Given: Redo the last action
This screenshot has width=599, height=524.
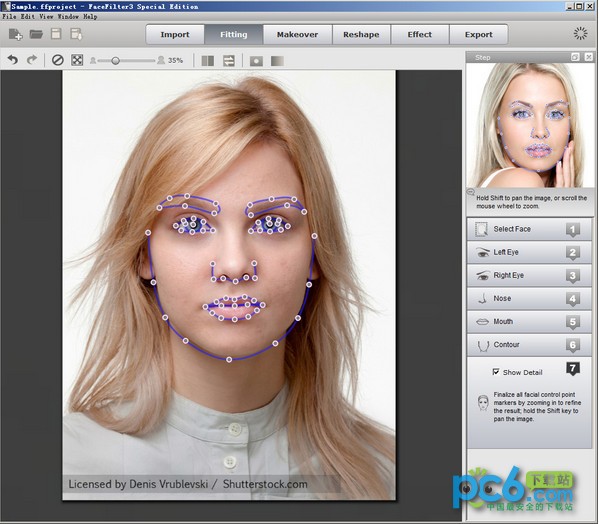Looking at the screenshot, I should [x=32, y=60].
